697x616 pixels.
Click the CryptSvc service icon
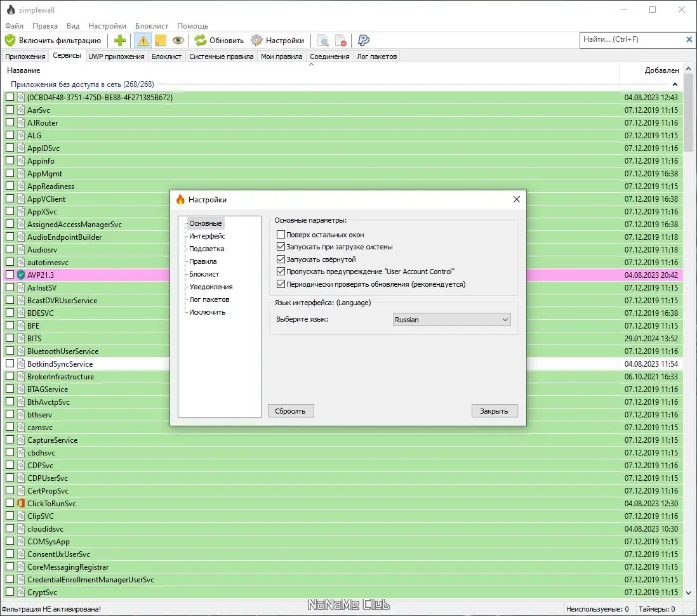click(21, 592)
